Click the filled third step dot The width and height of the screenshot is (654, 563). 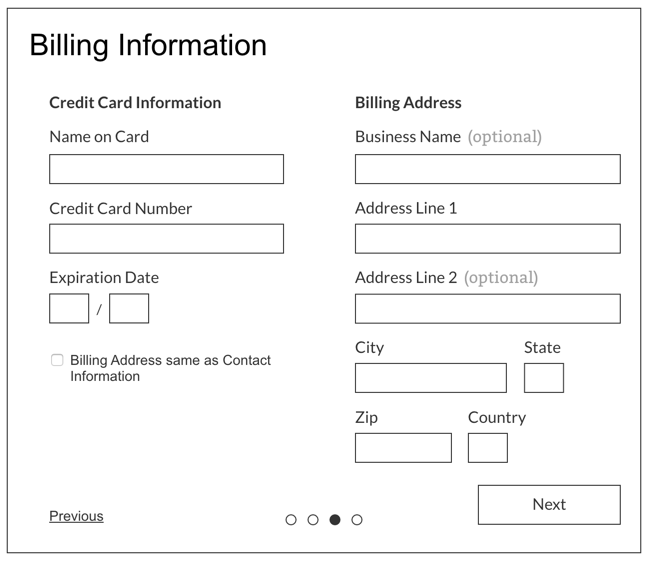click(335, 520)
